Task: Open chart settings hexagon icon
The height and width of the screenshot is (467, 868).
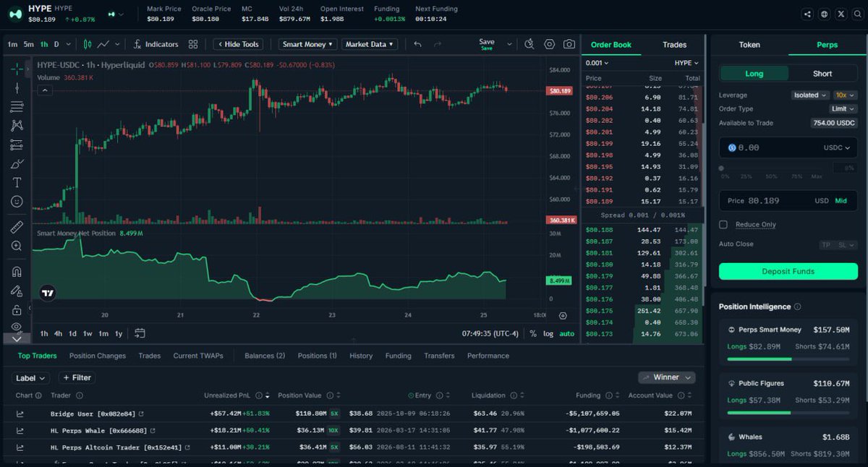Action: (550, 44)
